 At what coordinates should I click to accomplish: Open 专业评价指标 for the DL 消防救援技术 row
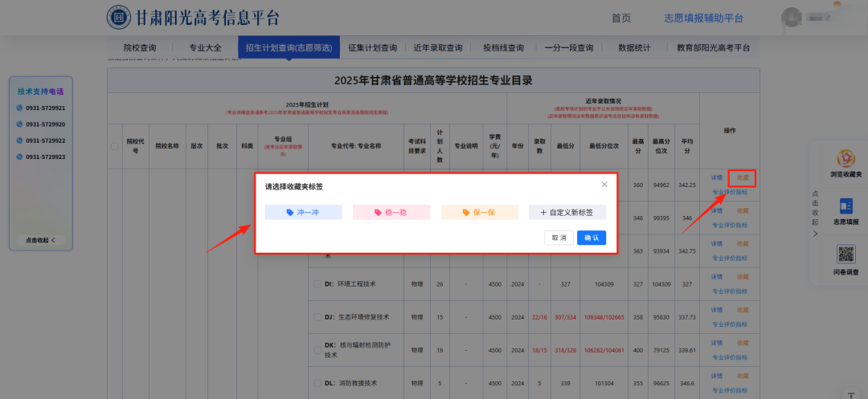point(730,390)
